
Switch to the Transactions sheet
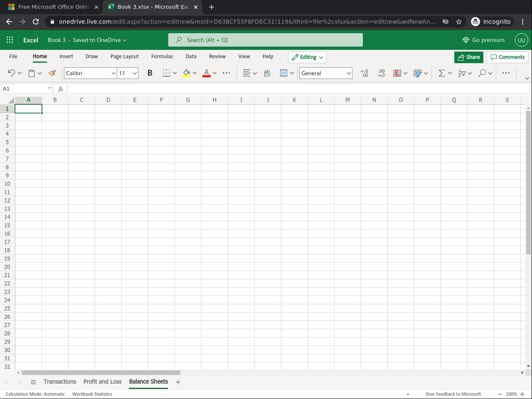tap(60, 382)
